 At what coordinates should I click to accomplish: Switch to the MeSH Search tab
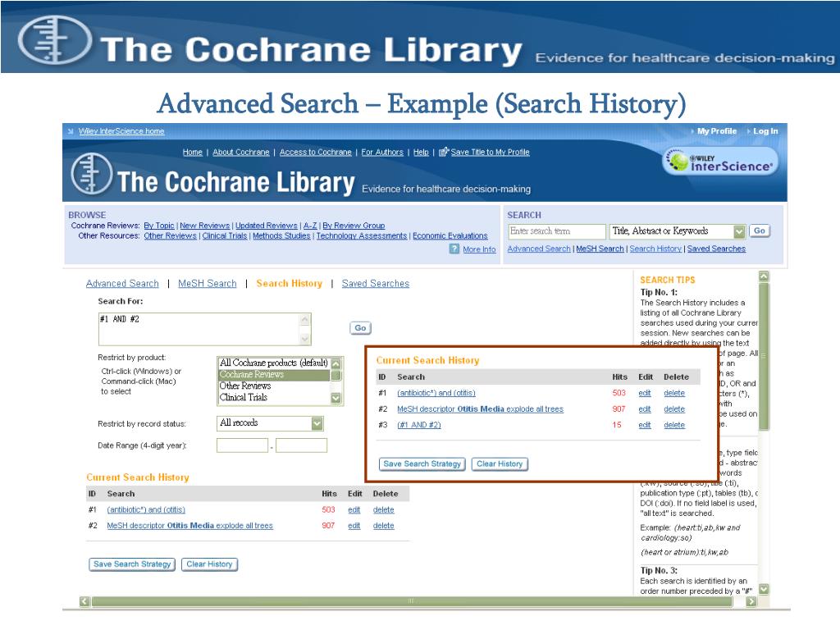pyautogui.click(x=208, y=283)
